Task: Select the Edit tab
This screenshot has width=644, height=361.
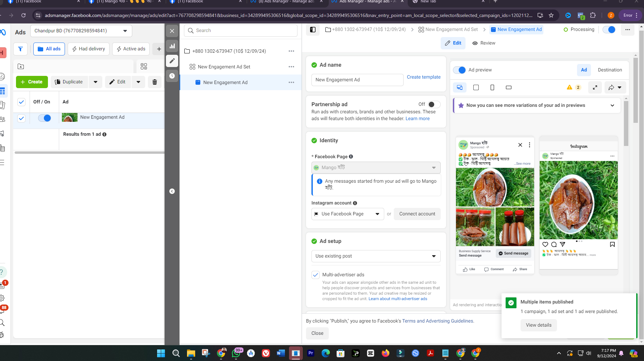Action: 453,43
